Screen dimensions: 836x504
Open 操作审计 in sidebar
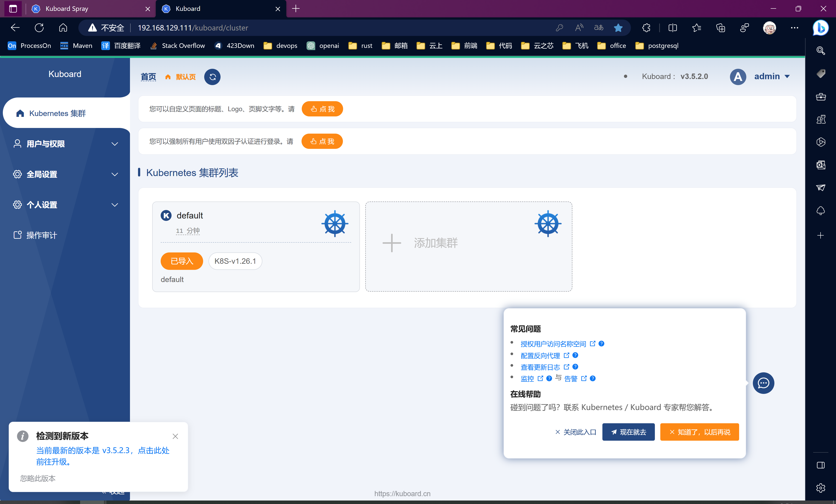click(x=41, y=235)
